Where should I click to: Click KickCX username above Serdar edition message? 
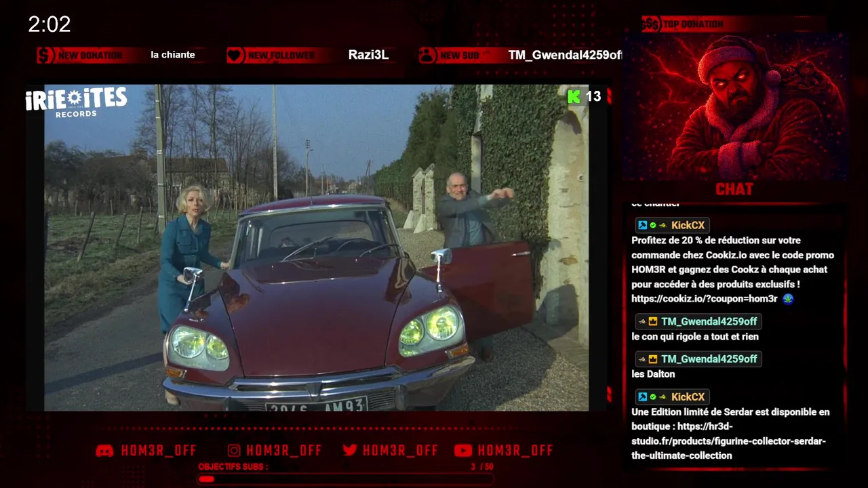(x=688, y=396)
